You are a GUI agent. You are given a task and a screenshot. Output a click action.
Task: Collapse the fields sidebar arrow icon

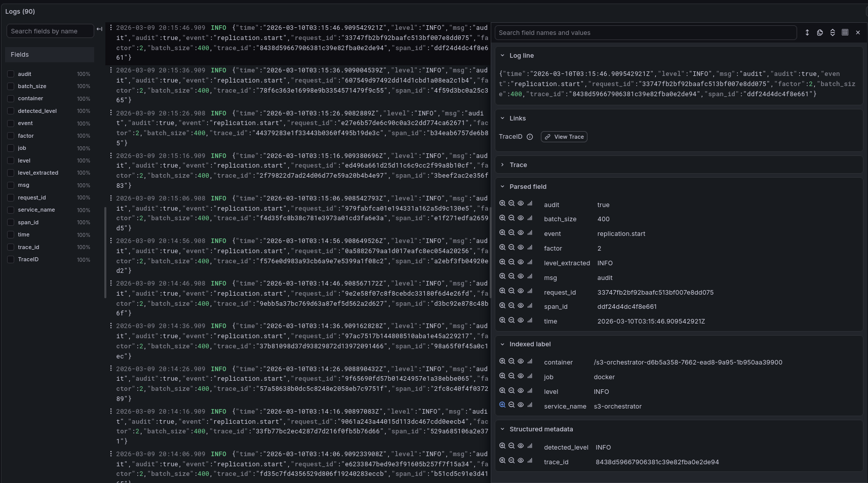(99, 29)
